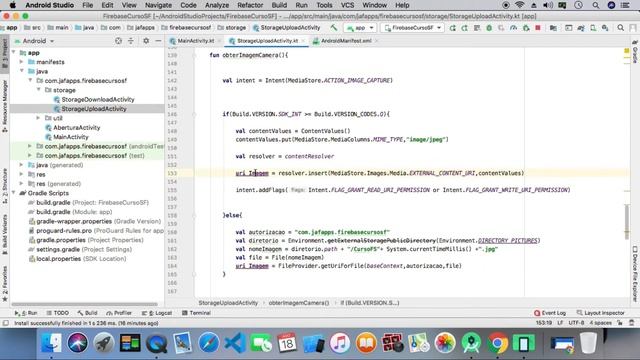640x360 pixels.
Task: Open the Refactor menu
Action: tap(250, 5)
